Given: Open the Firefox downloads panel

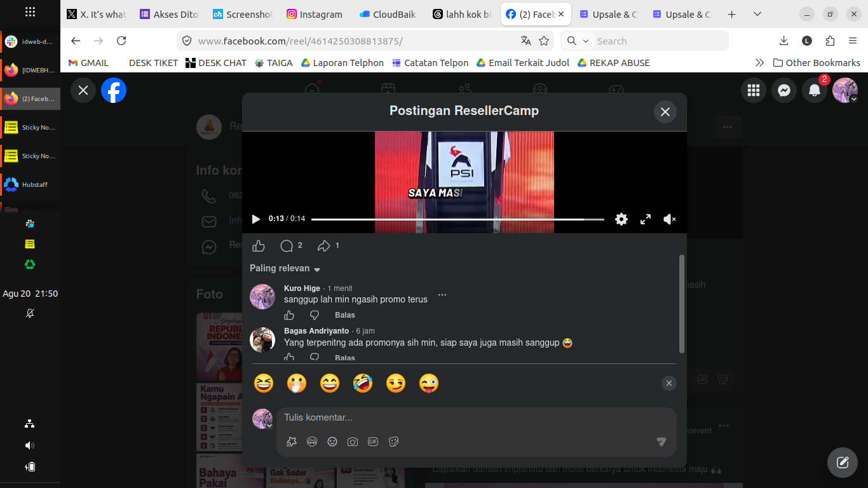Looking at the screenshot, I should tap(783, 41).
